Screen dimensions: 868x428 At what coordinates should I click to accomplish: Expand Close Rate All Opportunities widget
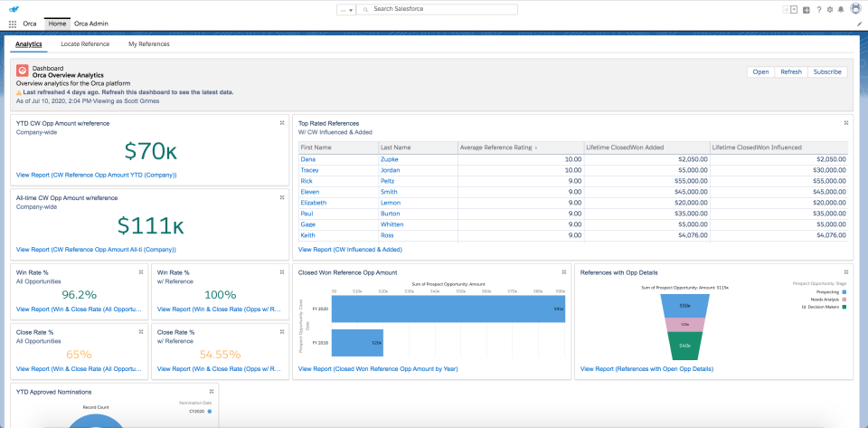tap(141, 332)
